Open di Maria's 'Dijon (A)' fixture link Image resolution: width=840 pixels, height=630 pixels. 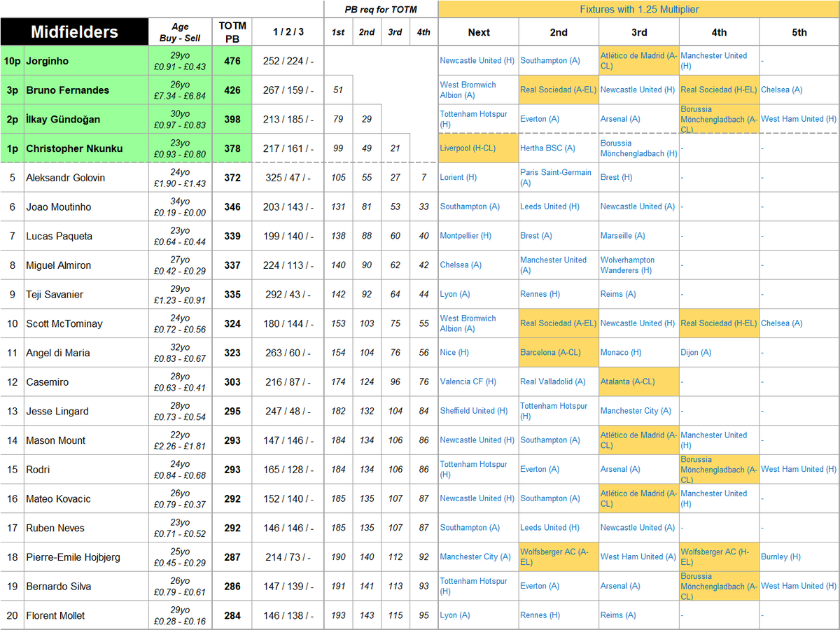tap(696, 353)
